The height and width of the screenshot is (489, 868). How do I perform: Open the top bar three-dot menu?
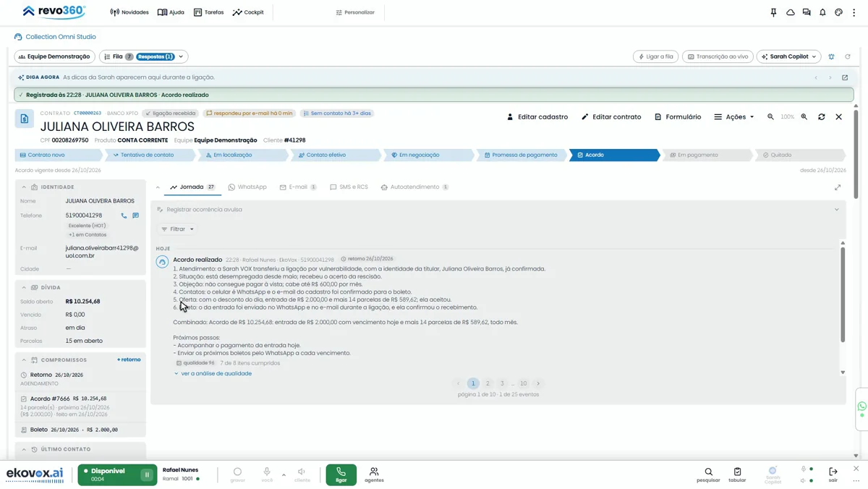854,12
